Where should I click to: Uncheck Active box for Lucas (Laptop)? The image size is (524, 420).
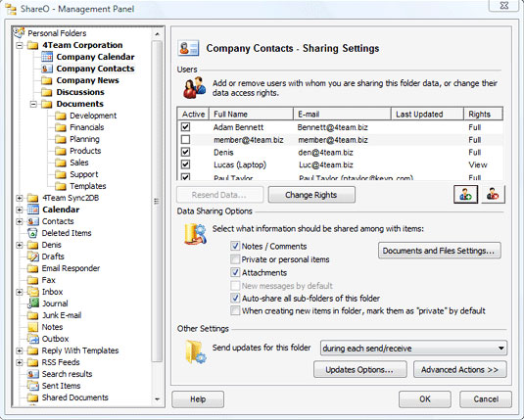pyautogui.click(x=185, y=164)
